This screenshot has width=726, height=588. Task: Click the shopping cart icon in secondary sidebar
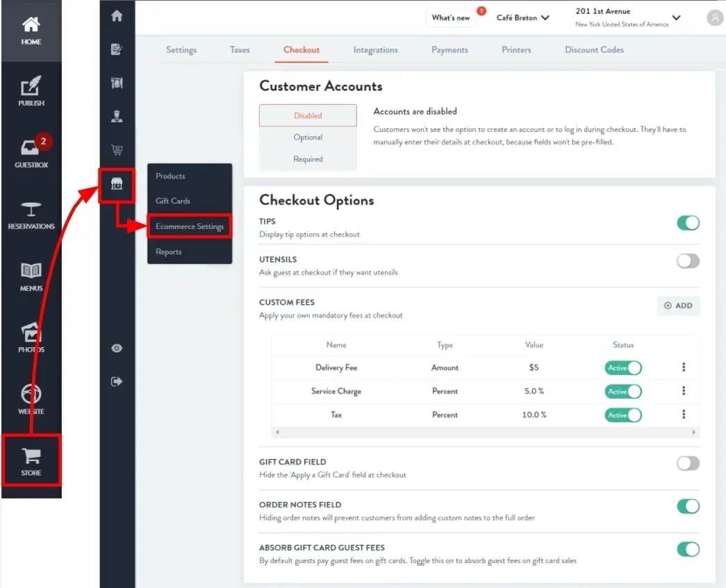[x=117, y=150]
